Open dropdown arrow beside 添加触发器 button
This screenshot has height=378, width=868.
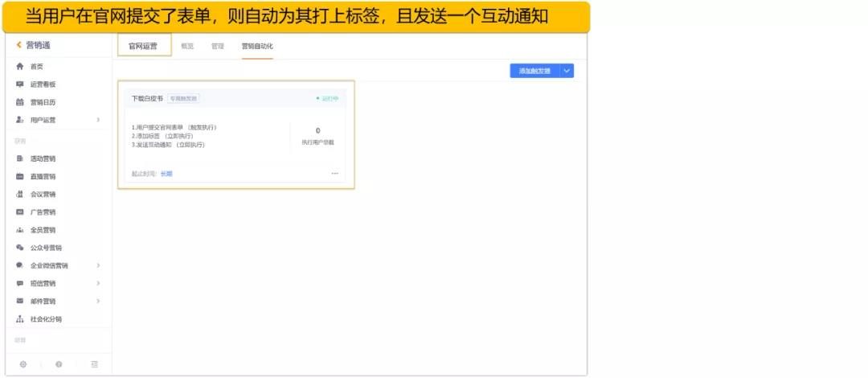click(x=567, y=71)
